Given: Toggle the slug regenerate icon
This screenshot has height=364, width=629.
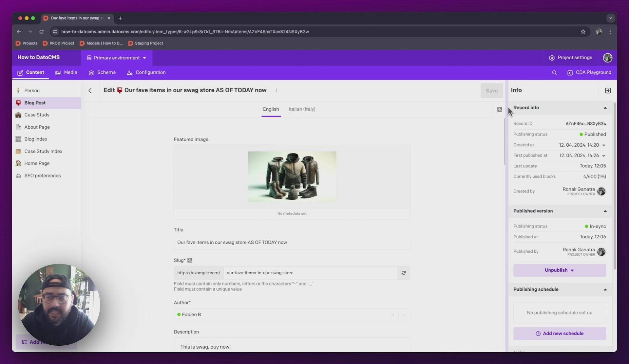Looking at the screenshot, I should point(403,273).
